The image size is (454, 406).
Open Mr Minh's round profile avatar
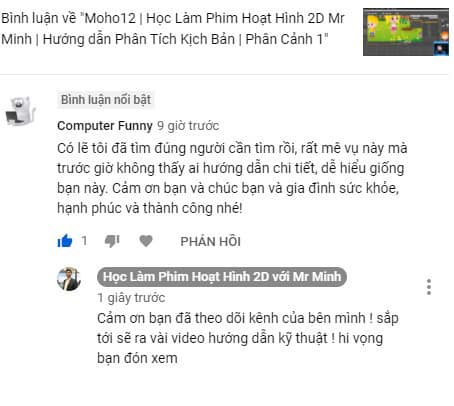[x=69, y=279]
